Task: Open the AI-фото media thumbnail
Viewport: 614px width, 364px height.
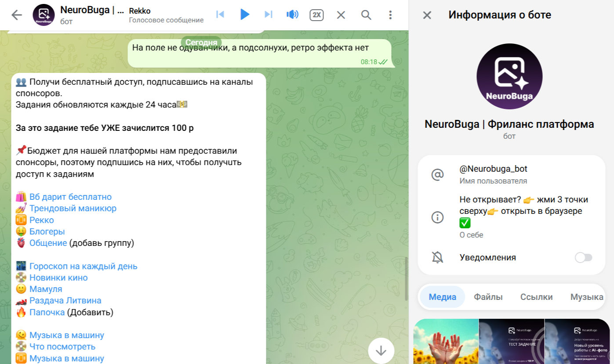Action: pos(577,341)
